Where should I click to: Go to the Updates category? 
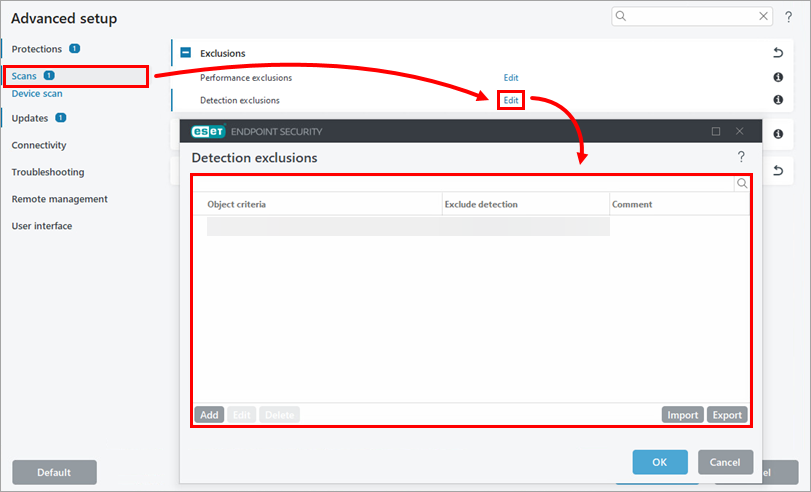30,118
